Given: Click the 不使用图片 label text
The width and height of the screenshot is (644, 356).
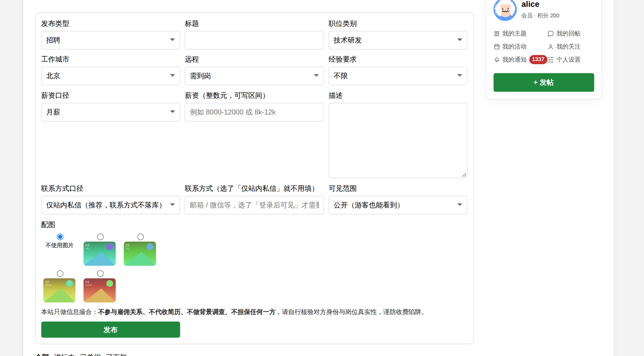Looking at the screenshot, I should click(x=59, y=245).
